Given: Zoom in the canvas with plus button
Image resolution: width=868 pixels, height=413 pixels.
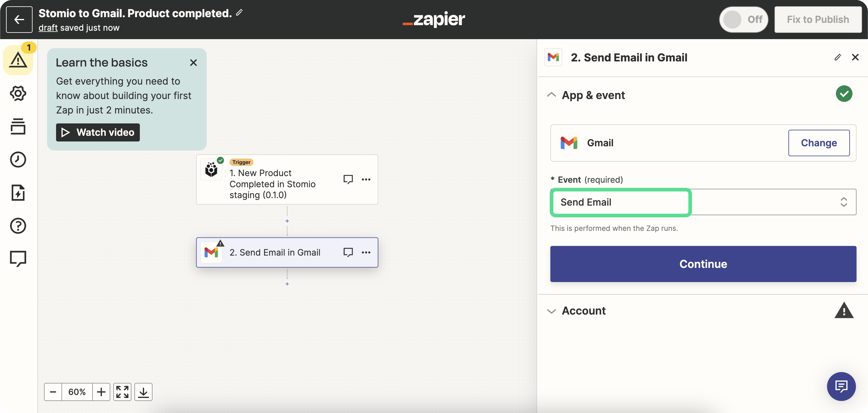Looking at the screenshot, I should click(101, 392).
